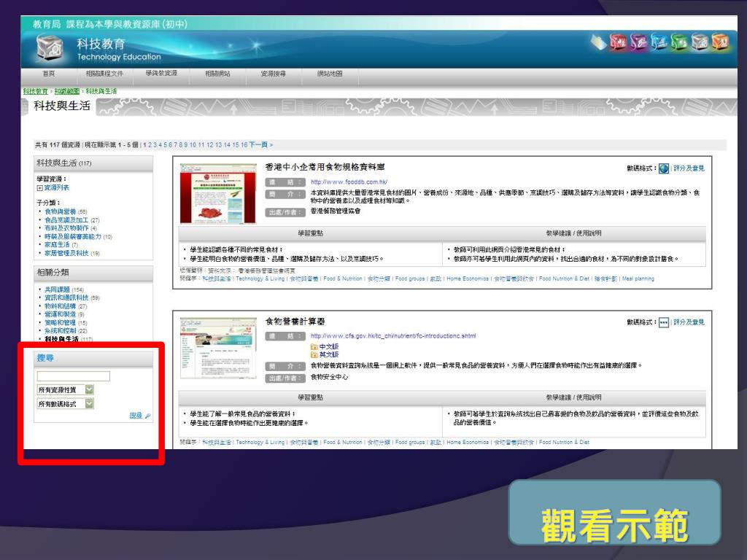Click the 科技與生活 bold related category
Image resolution: width=747 pixels, height=560 pixels.
[x=61, y=339]
